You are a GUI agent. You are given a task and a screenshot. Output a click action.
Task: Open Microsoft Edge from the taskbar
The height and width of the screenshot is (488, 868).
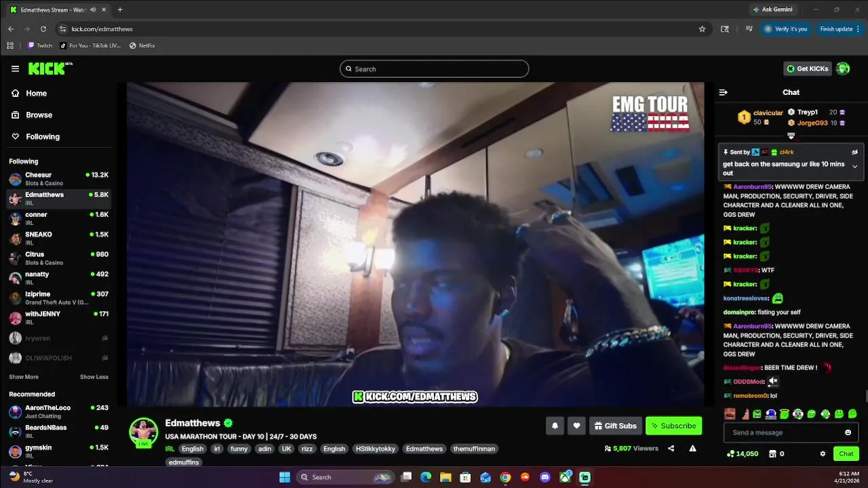(426, 477)
